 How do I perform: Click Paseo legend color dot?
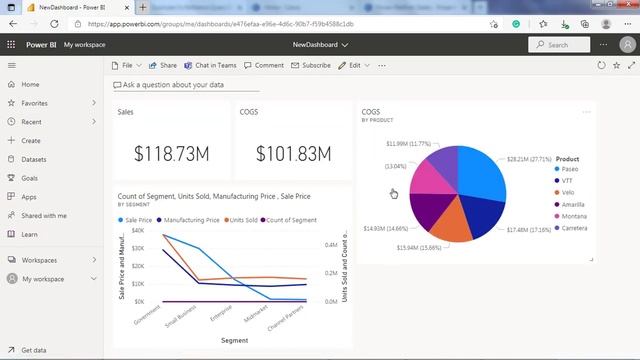point(557,169)
